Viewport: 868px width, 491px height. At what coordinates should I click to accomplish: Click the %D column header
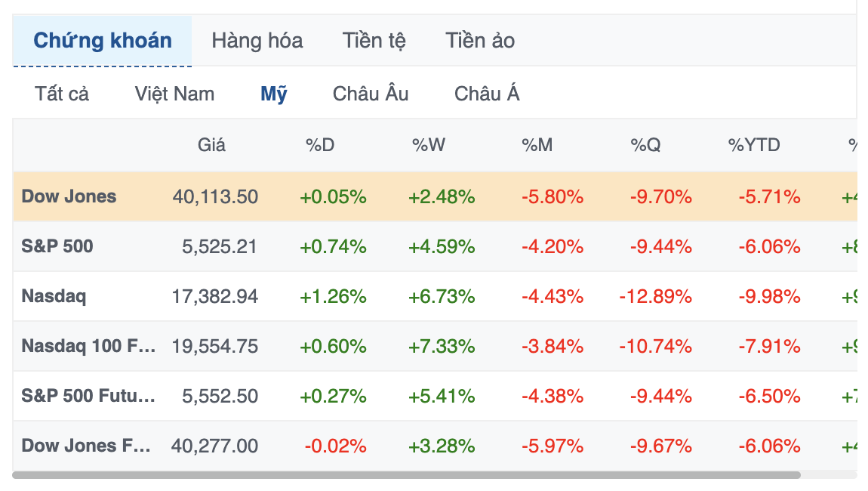tap(320, 145)
